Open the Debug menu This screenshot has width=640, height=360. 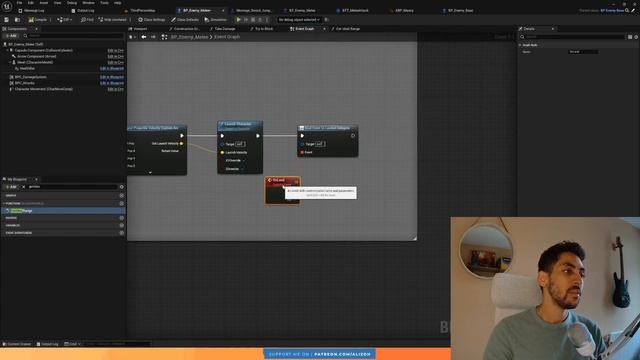point(72,3)
